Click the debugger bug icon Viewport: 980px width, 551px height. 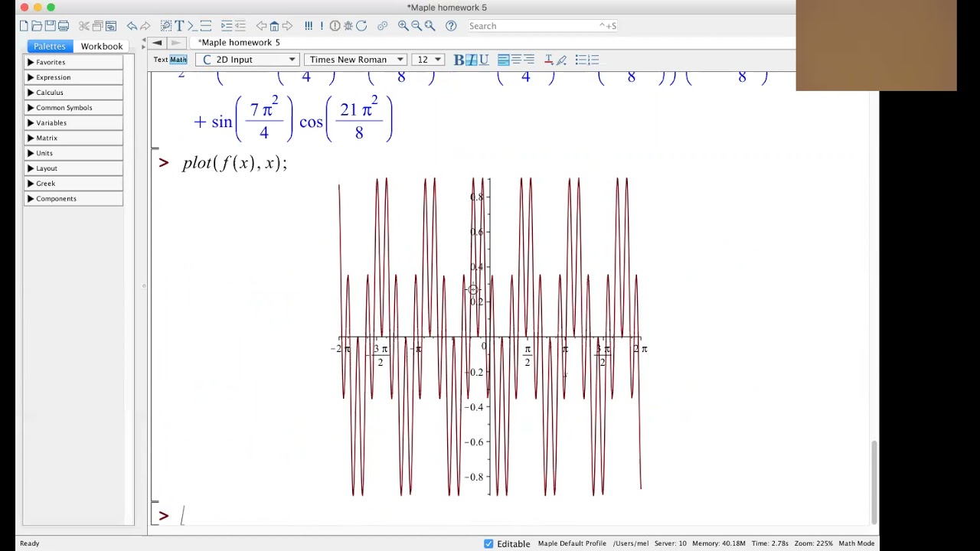348,26
